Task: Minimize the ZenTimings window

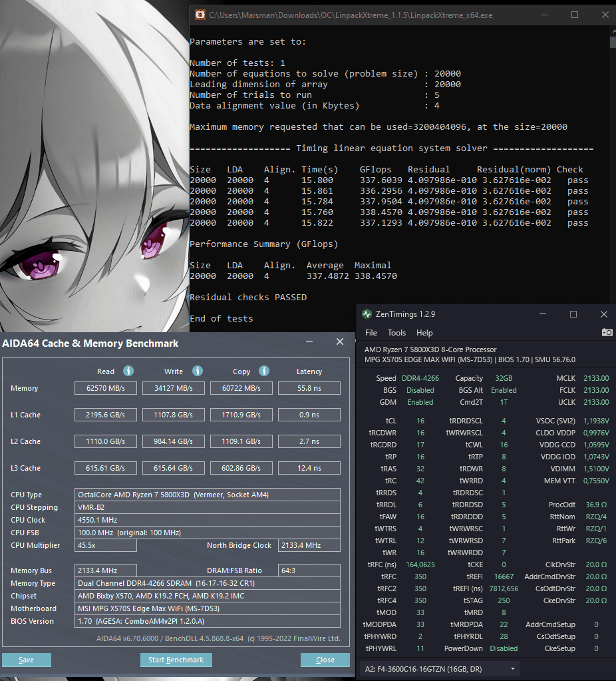Action: [543, 314]
